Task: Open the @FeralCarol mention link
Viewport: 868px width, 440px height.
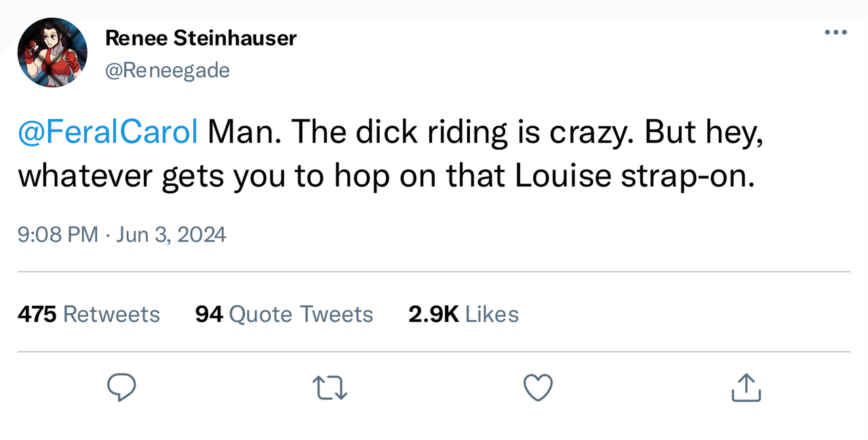Action: coord(108,134)
